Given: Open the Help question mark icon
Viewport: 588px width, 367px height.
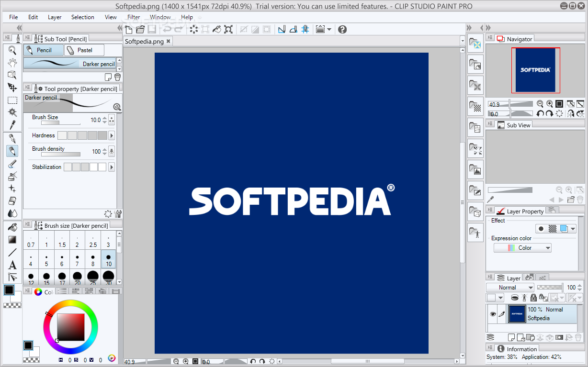Looking at the screenshot, I should click(342, 29).
